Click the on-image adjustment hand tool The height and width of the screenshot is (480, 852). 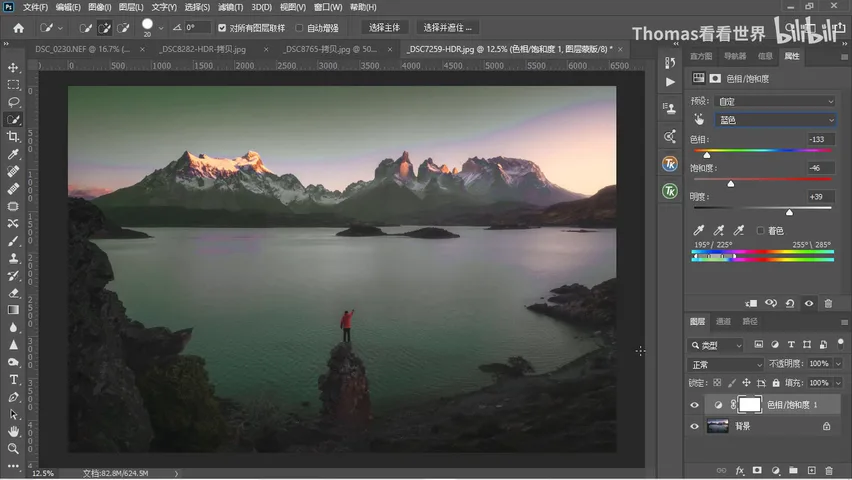coord(699,120)
